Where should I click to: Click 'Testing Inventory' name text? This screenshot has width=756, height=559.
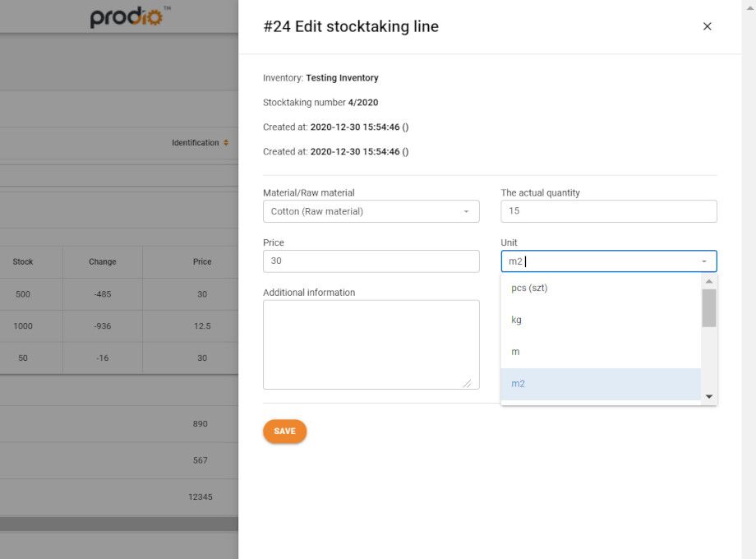[x=342, y=77]
